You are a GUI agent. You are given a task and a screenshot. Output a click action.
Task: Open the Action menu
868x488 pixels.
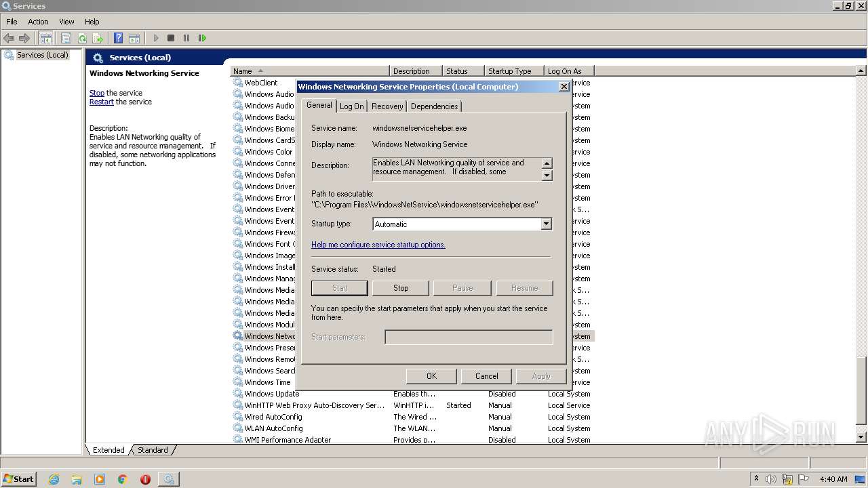[38, 22]
